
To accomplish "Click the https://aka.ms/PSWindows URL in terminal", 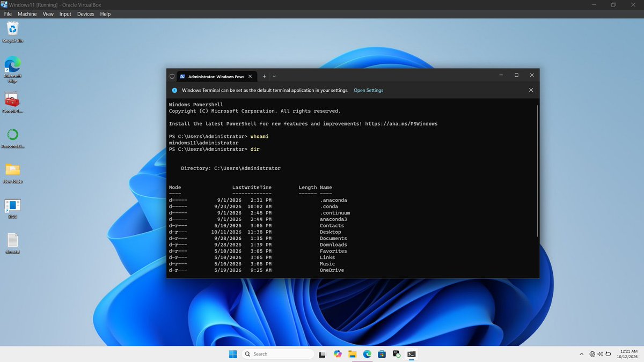I will click(x=401, y=124).
